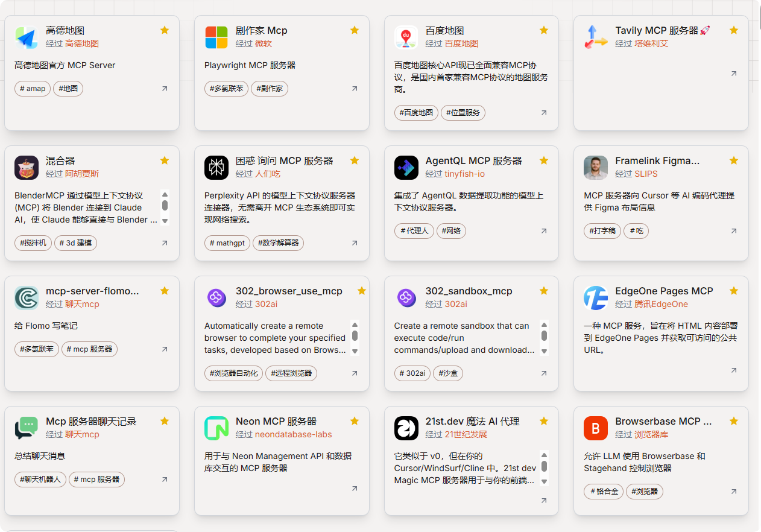Open author link 腾讯EdgeOne
This screenshot has height=532, width=761.
[x=661, y=304]
